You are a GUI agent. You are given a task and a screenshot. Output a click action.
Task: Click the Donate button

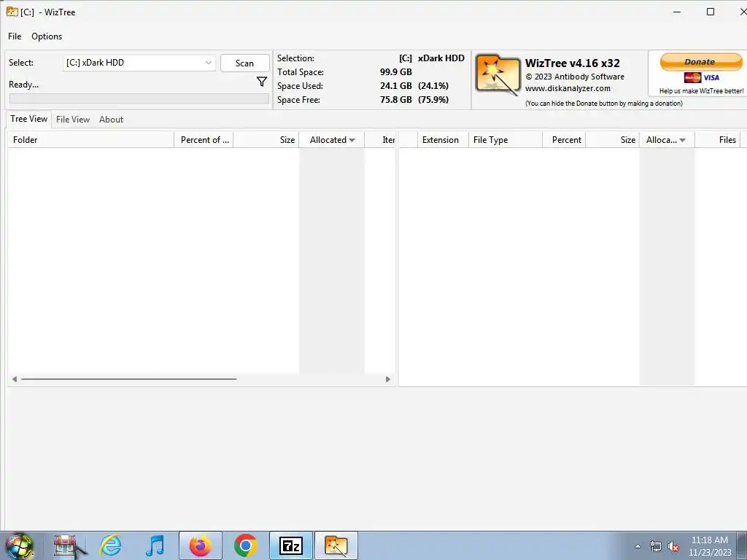(700, 62)
